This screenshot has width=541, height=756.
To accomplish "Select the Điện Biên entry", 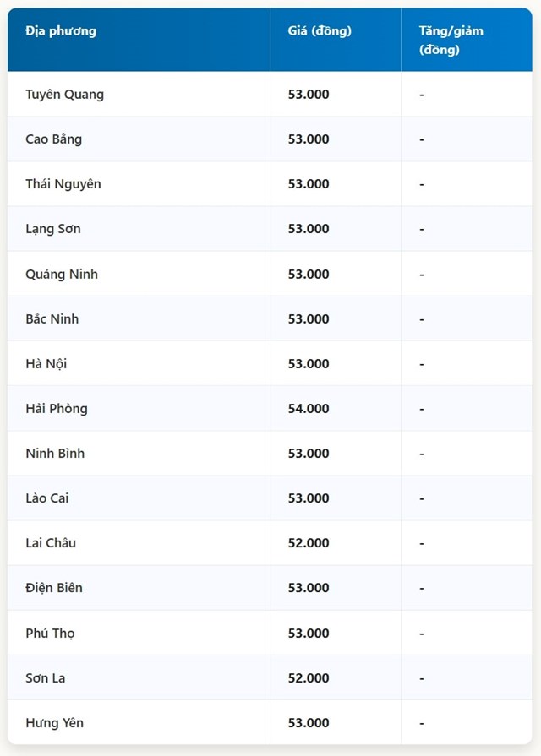I will (x=54, y=588).
